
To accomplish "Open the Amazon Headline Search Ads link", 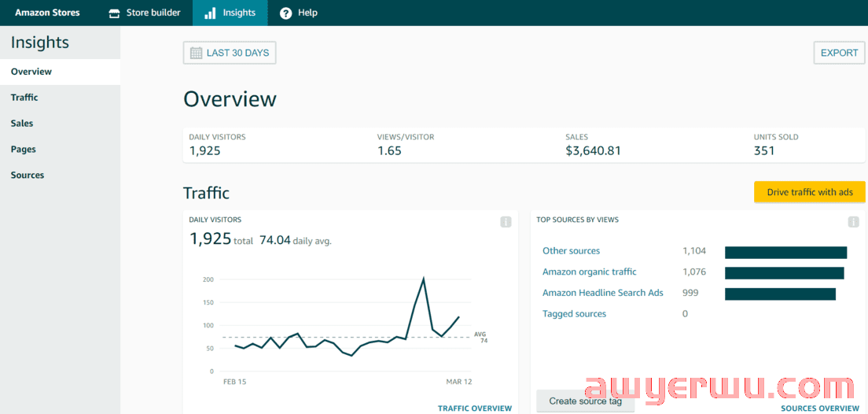I will (602, 293).
